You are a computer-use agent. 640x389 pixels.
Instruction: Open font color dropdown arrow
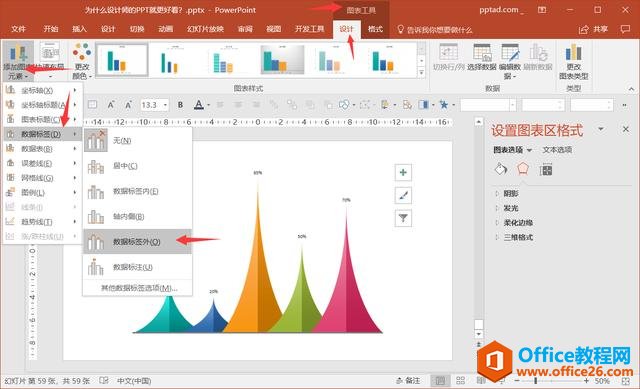[208, 105]
